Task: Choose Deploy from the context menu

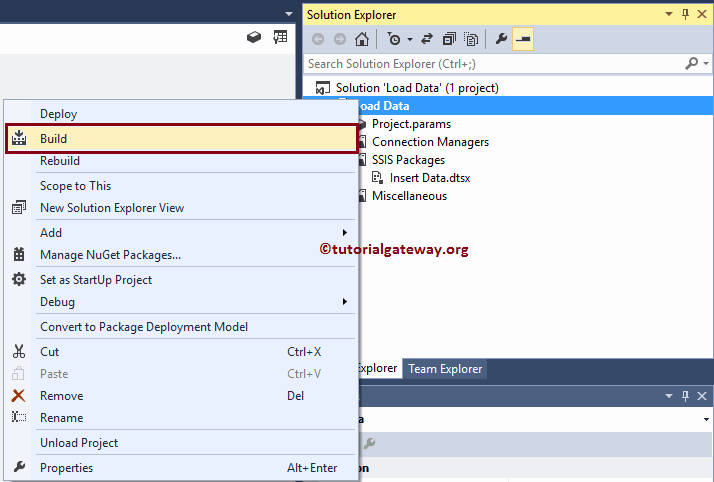Action: [x=58, y=114]
